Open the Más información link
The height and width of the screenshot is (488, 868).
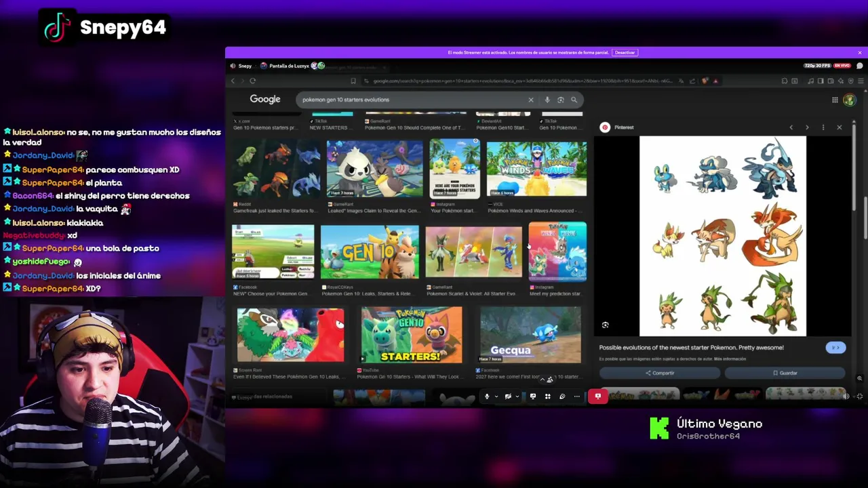tap(730, 359)
